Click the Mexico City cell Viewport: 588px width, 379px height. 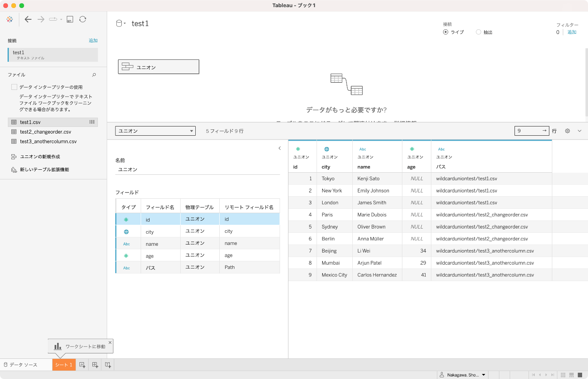coord(334,275)
